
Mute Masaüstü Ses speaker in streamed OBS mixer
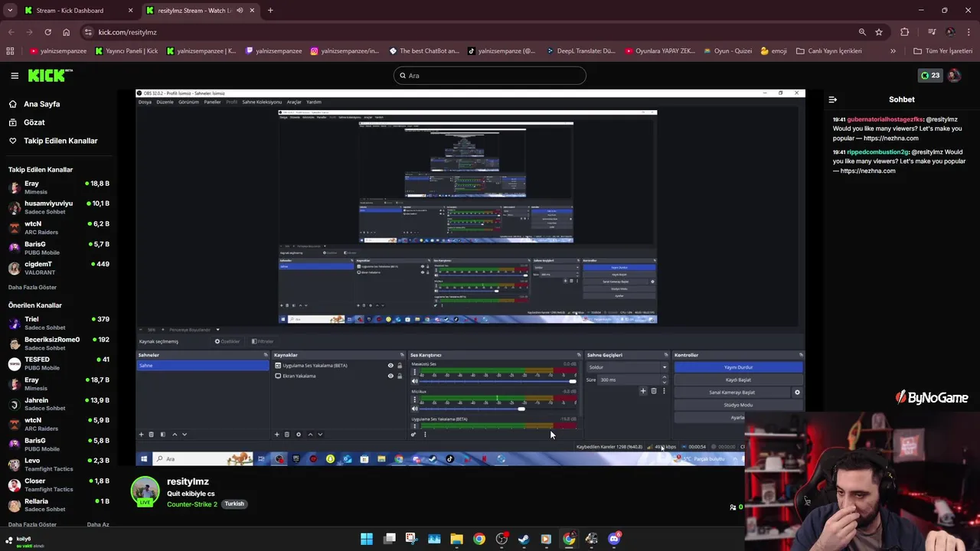click(x=415, y=380)
